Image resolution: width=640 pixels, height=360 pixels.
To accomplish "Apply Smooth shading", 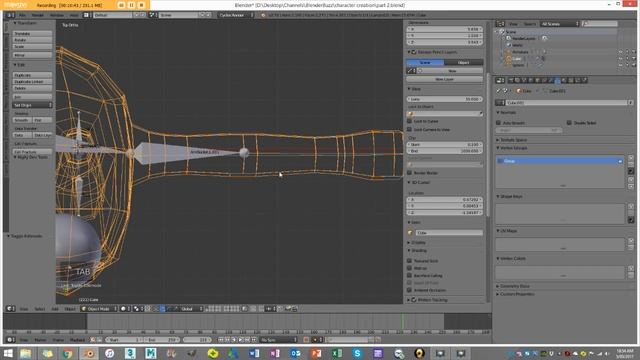I will 22,120.
